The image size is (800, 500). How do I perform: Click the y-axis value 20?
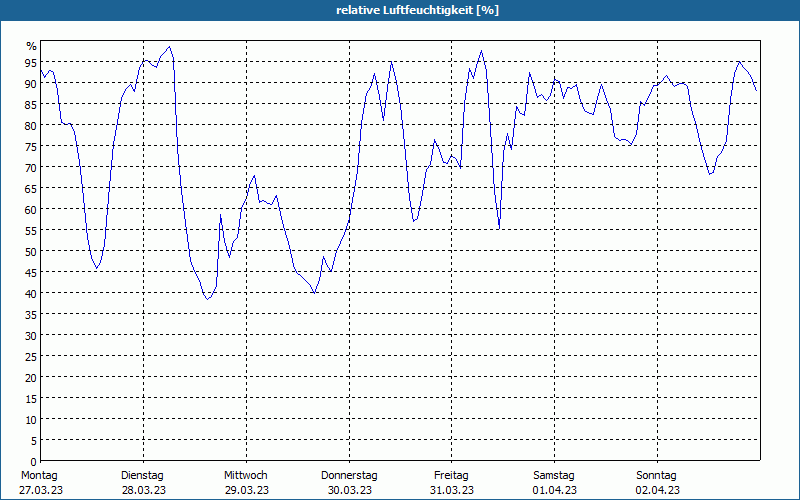click(31, 377)
